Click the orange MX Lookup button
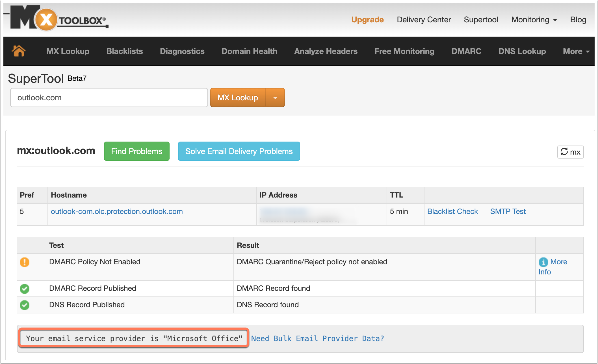Image resolution: width=598 pixels, height=364 pixels. [x=238, y=98]
